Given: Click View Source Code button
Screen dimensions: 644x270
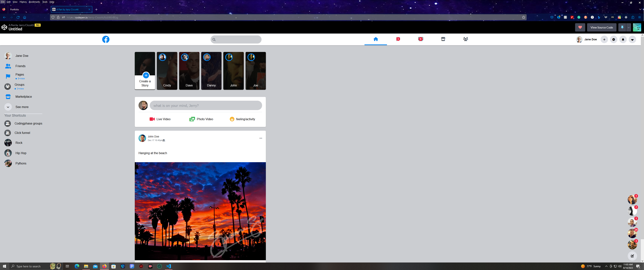Looking at the screenshot, I should (601, 28).
